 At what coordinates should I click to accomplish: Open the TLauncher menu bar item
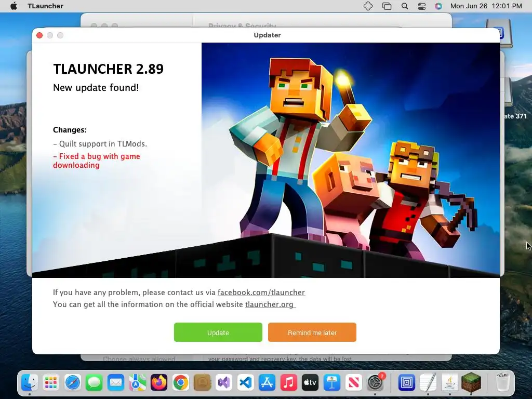[x=46, y=6]
